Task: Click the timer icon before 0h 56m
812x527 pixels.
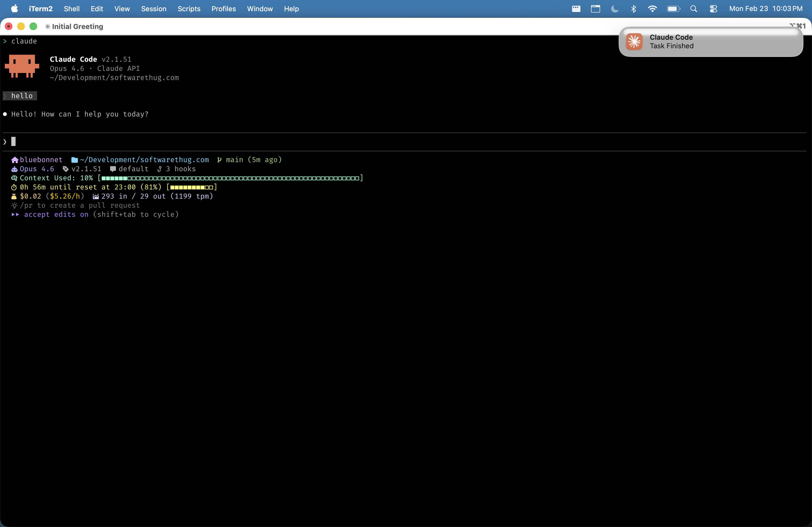Action: click(x=14, y=187)
